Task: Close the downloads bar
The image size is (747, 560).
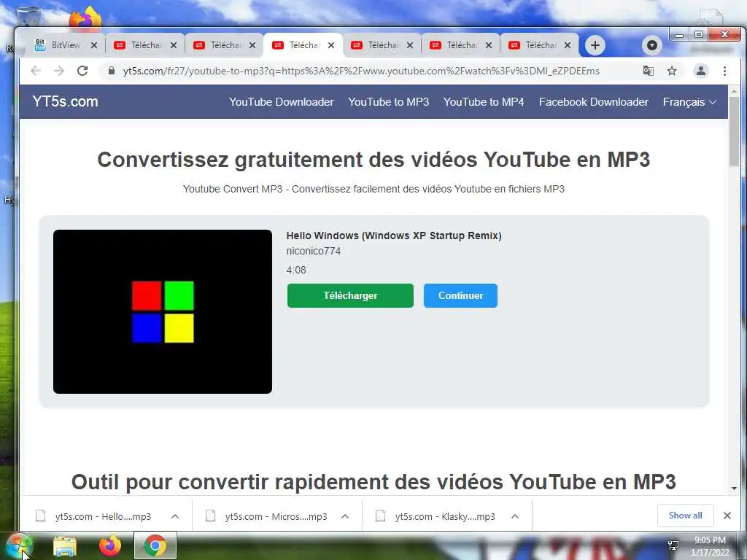Action: click(727, 516)
